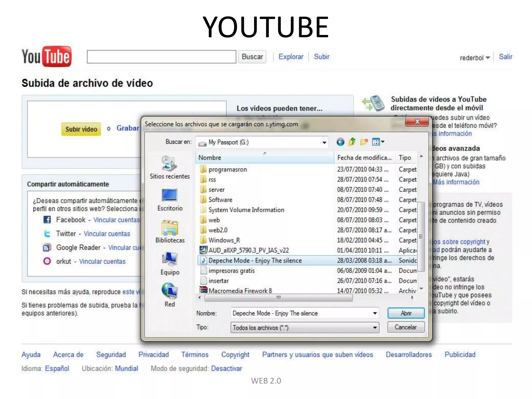The image size is (532, 399).
Task: Close the file selection dialog
Action: tap(417, 121)
